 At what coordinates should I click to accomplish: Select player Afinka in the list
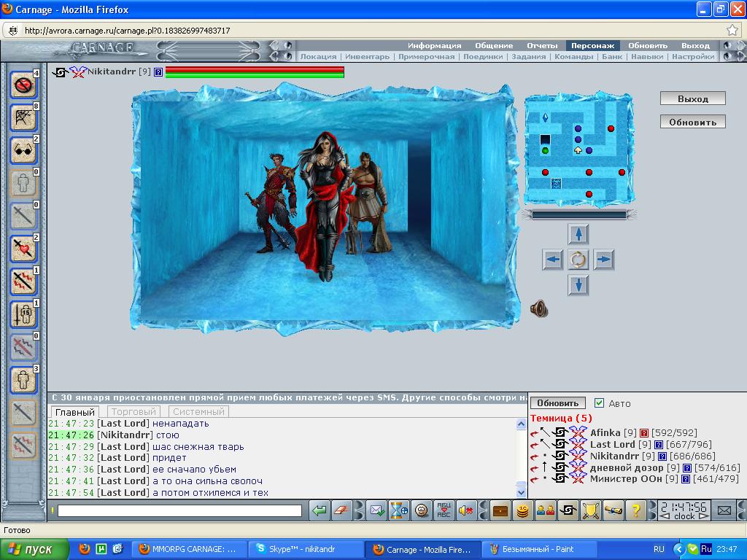(x=605, y=433)
